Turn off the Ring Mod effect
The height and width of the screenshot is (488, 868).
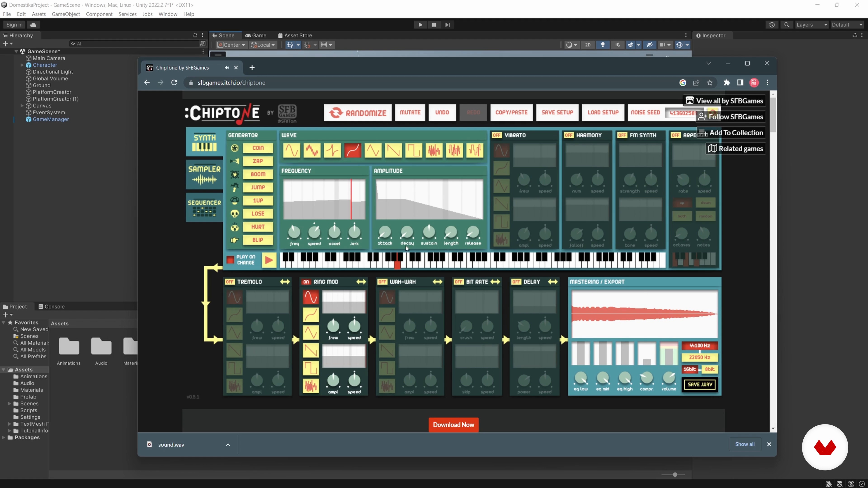tap(306, 282)
